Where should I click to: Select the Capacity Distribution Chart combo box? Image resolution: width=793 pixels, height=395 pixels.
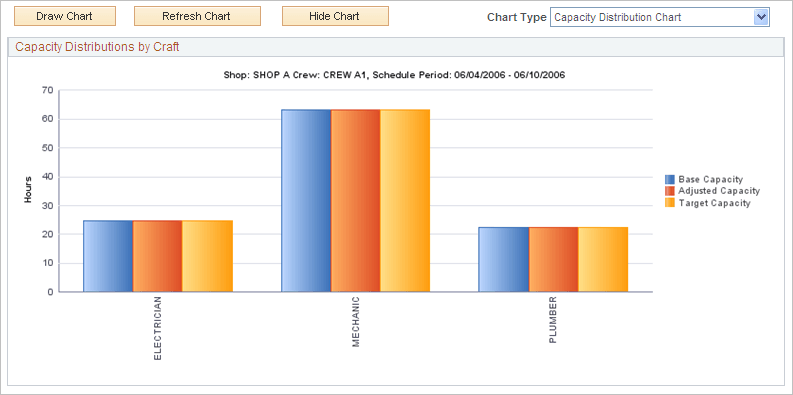pos(659,17)
